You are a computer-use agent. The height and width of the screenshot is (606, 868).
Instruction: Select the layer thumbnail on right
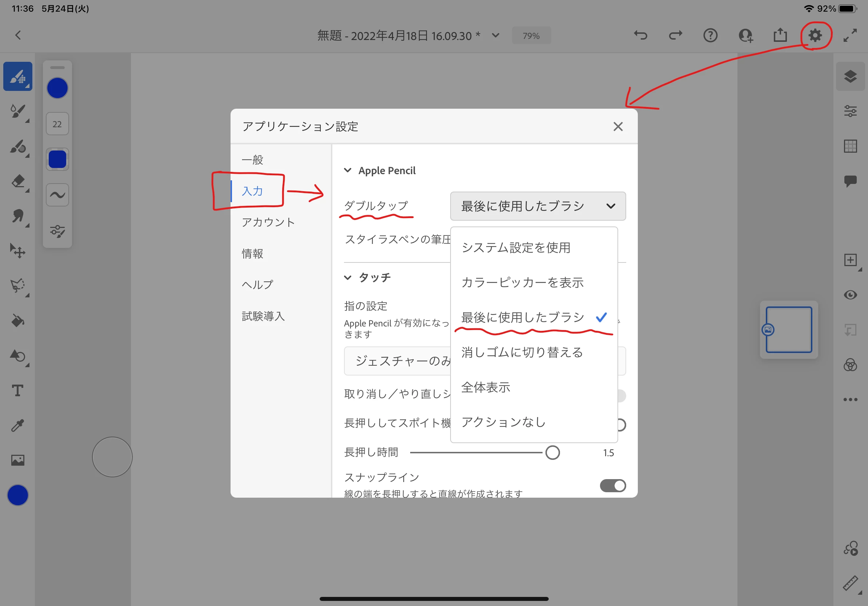point(789,330)
